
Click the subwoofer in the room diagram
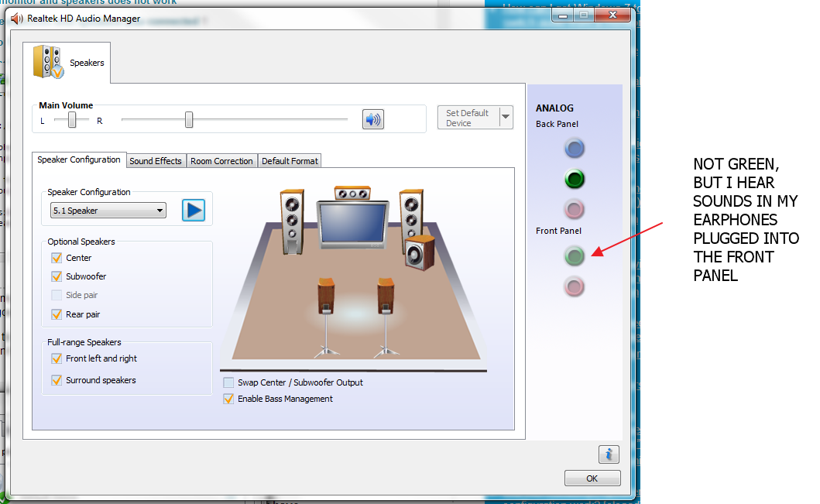[420, 253]
